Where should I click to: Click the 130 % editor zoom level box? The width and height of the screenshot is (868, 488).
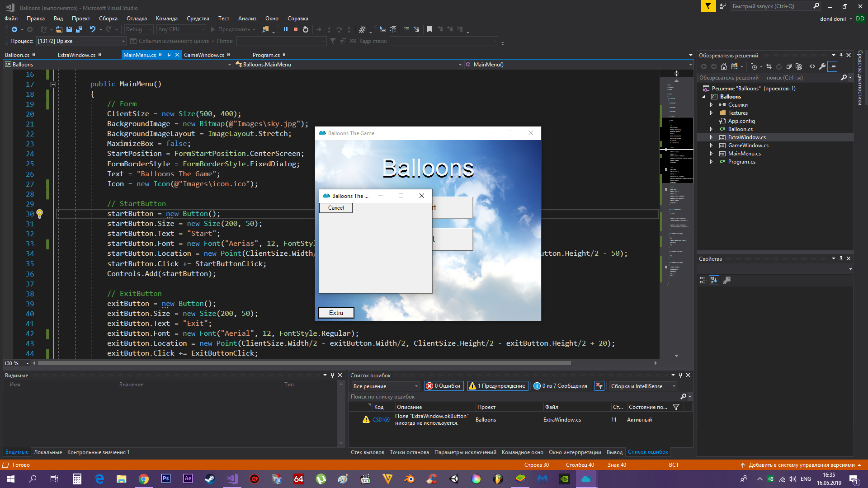[x=16, y=363]
